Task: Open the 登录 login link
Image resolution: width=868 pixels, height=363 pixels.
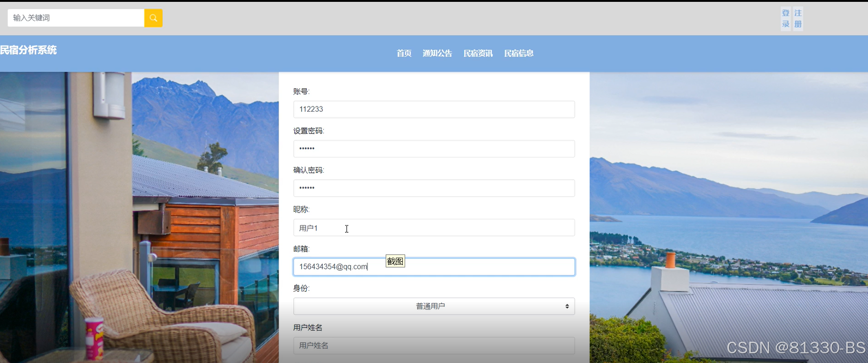Action: point(786,19)
